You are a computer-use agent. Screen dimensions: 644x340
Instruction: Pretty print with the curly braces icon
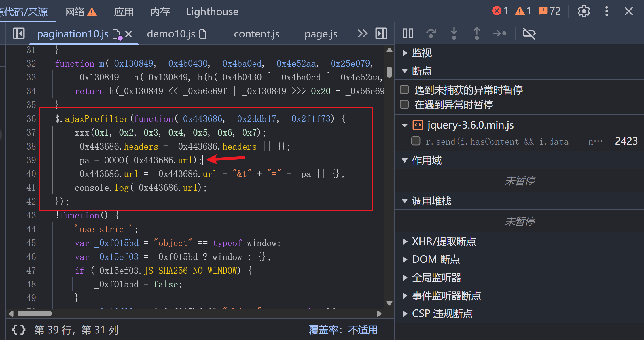coord(19,330)
